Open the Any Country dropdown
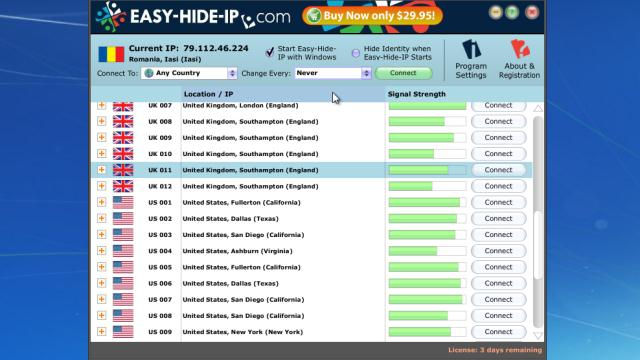Image resolution: width=640 pixels, height=360 pixels. pyautogui.click(x=189, y=73)
